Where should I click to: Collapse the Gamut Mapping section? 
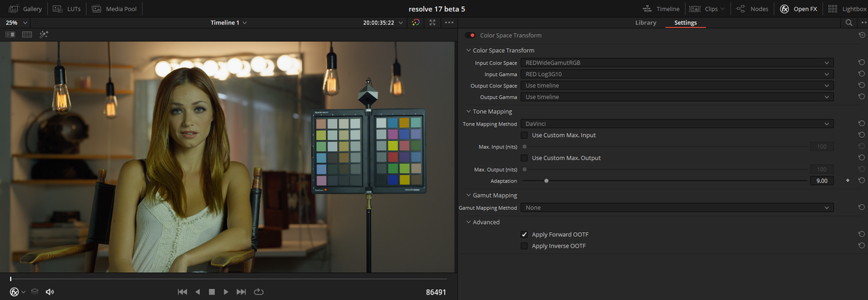point(469,195)
